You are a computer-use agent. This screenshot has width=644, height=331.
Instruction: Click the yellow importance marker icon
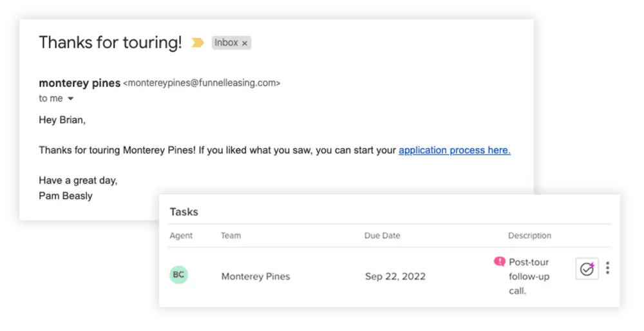(x=198, y=43)
